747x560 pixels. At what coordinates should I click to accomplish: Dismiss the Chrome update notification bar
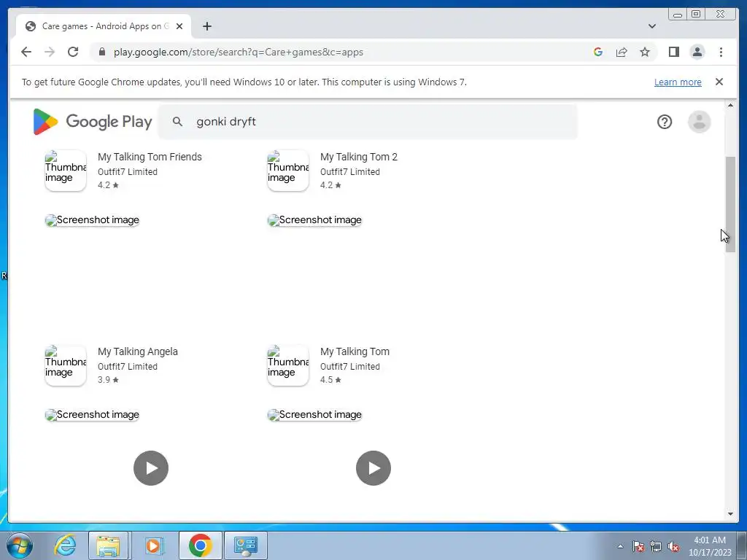coord(719,82)
